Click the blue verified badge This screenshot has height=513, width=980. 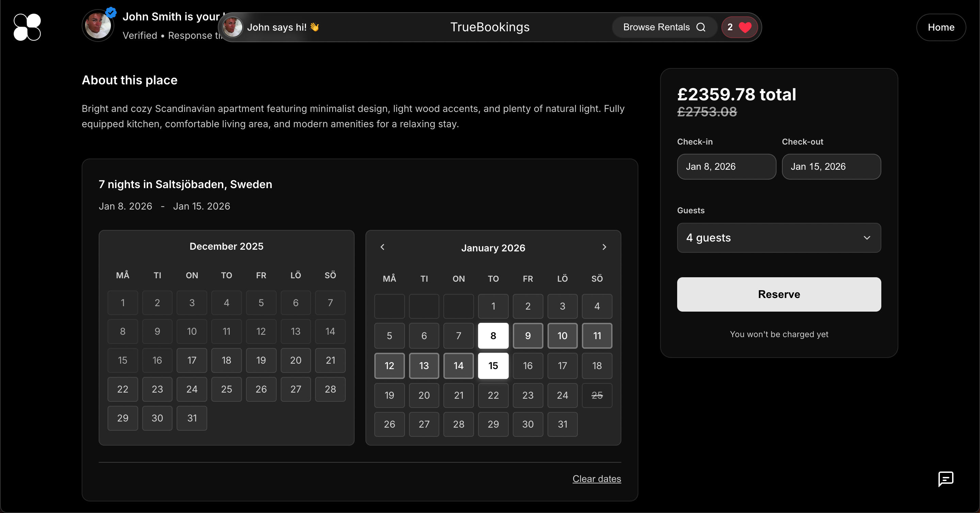[111, 13]
